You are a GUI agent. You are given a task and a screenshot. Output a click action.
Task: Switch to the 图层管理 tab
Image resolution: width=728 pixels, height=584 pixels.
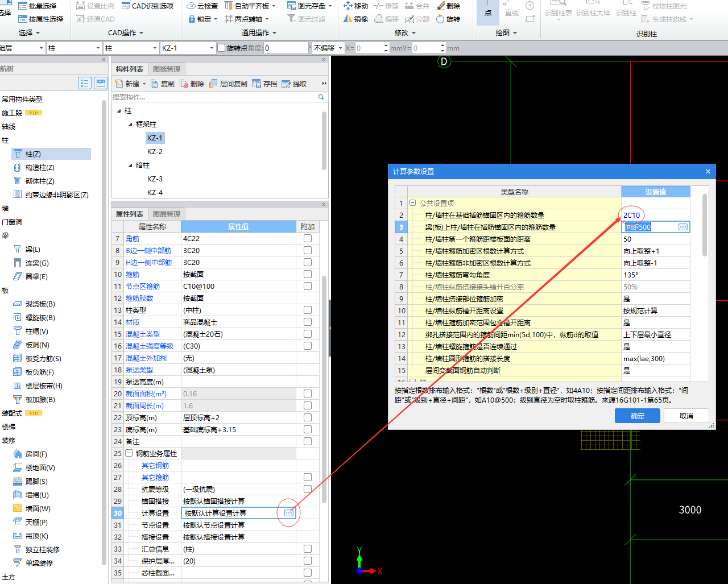click(167, 214)
